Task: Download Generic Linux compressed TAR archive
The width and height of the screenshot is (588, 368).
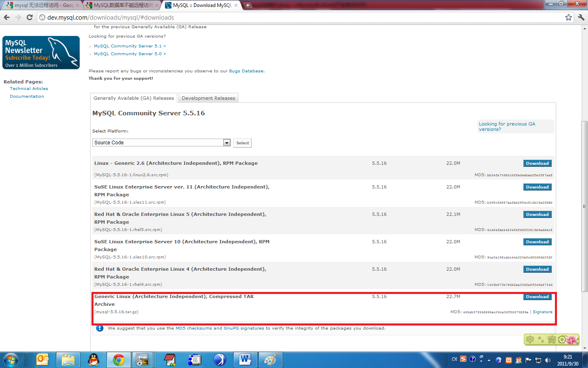Action: [537, 296]
